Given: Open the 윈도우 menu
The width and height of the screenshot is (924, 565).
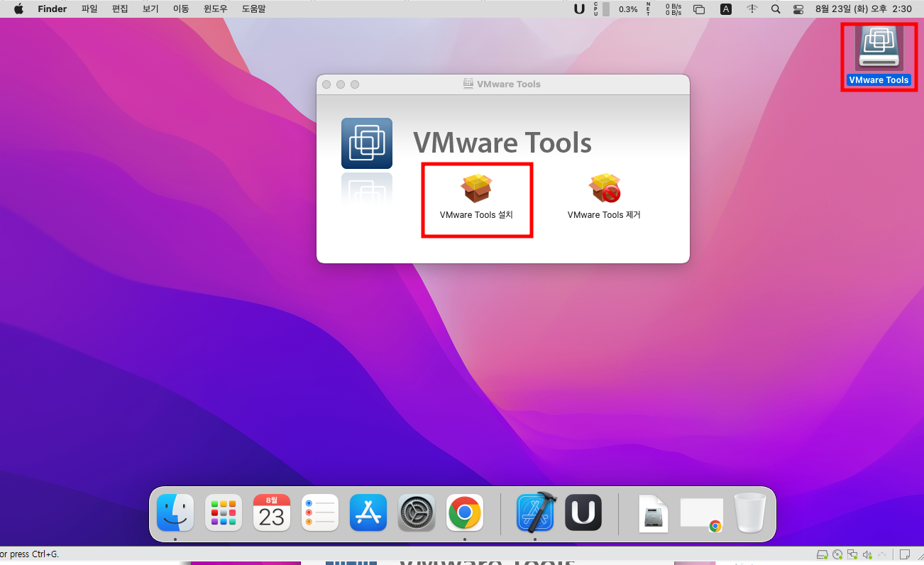Looking at the screenshot, I should [216, 9].
